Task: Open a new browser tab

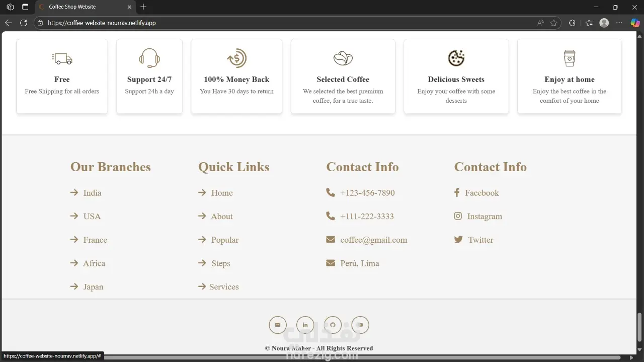Action: click(143, 7)
